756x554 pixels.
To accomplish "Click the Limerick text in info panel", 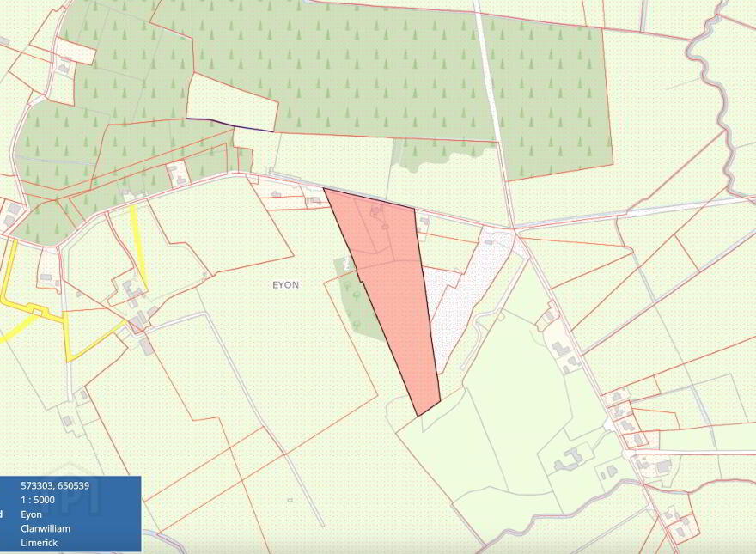I will point(39,543).
